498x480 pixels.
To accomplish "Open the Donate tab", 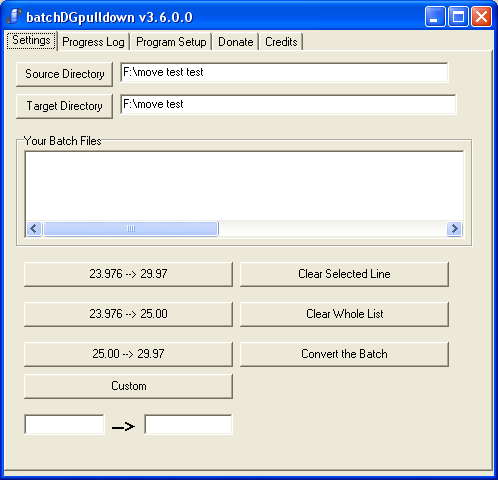I will pos(236,42).
